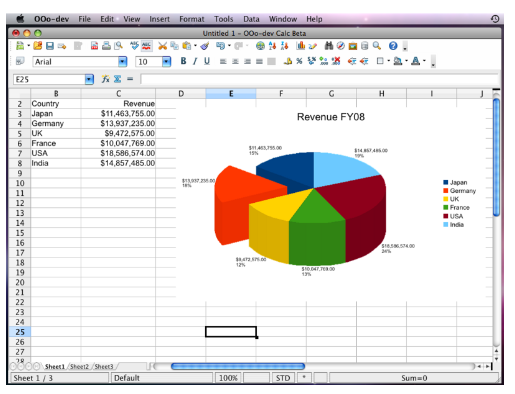Click the Format Paintbrush icon
The width and height of the screenshot is (515, 394).
tap(205, 46)
